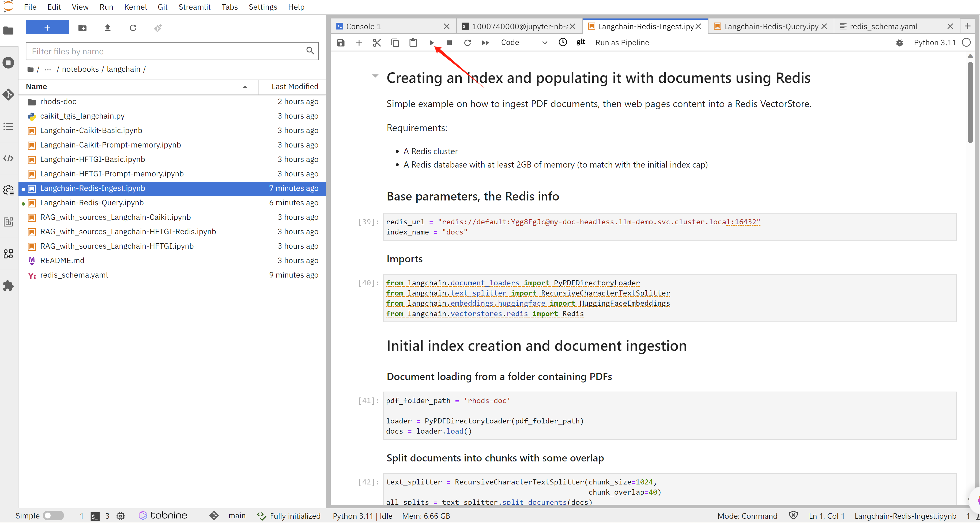Click the Run as Pipeline button
The width and height of the screenshot is (980, 523).
[x=622, y=43]
